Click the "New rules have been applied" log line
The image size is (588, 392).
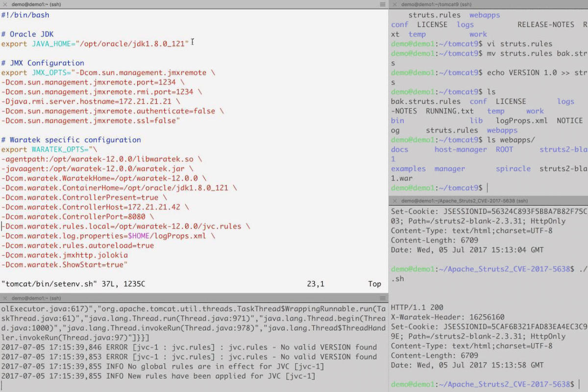tap(158, 376)
